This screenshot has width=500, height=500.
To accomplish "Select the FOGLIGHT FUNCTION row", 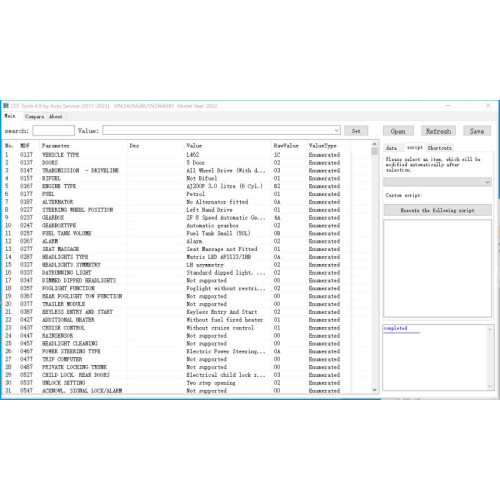I will coord(187,288).
